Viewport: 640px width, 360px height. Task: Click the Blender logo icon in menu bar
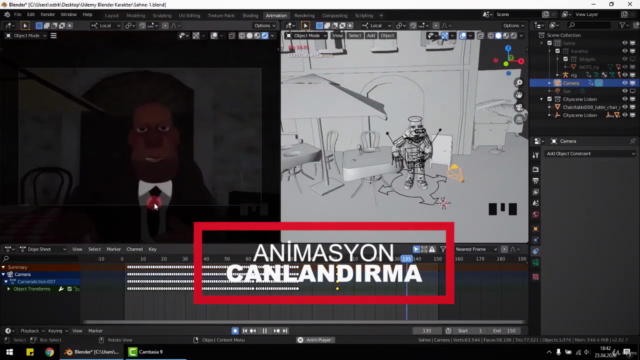coord(7,15)
